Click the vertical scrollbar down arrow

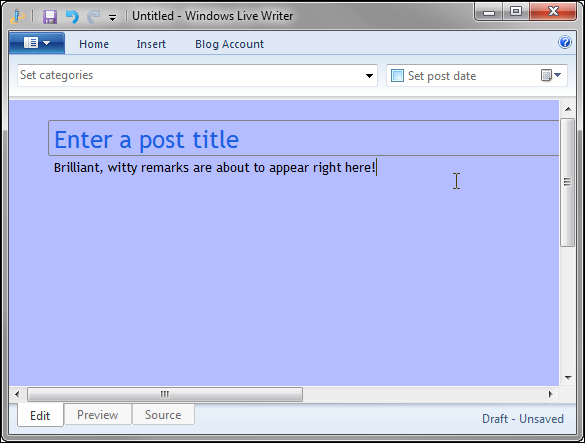tap(568, 378)
